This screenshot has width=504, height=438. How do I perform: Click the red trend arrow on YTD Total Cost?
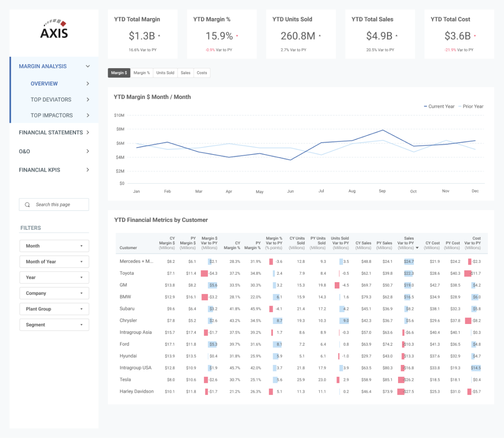click(x=475, y=36)
